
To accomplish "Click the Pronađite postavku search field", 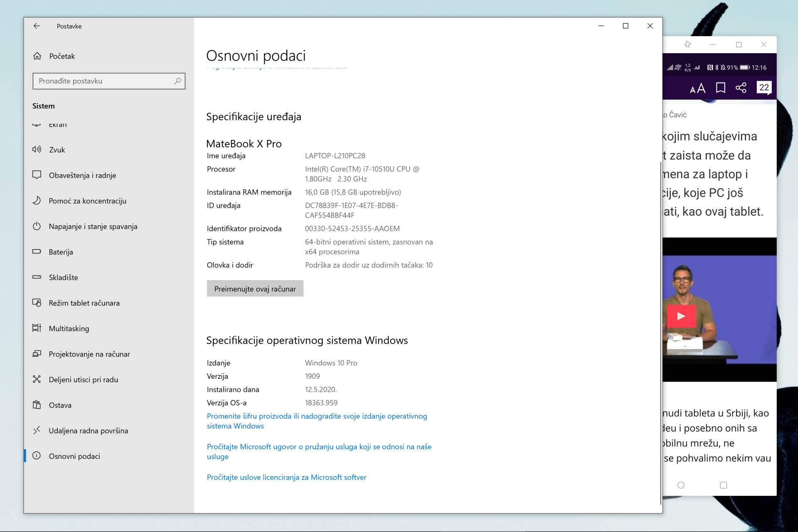I will tap(104, 81).
